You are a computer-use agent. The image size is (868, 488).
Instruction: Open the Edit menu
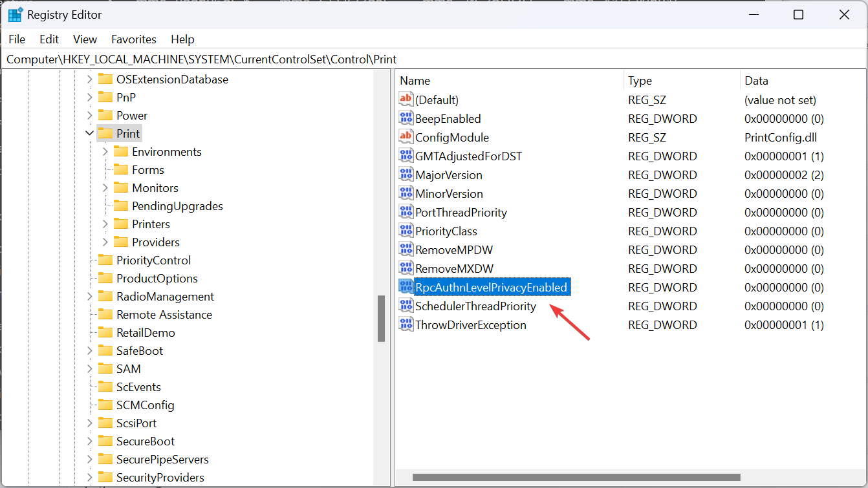[49, 39]
